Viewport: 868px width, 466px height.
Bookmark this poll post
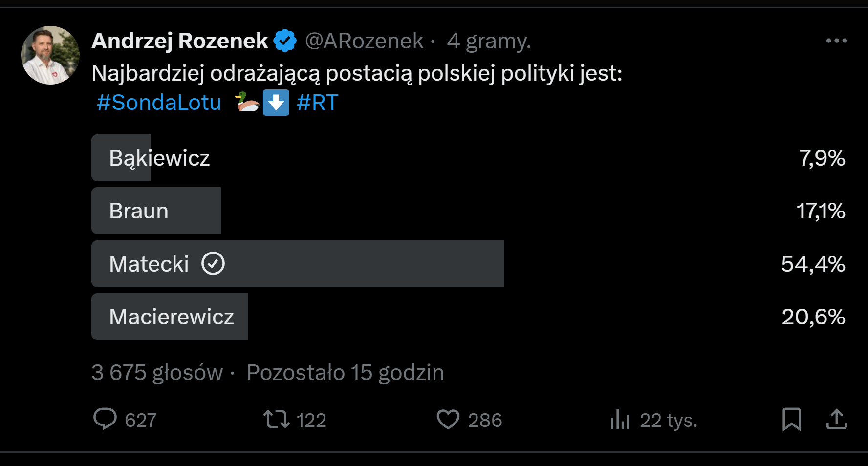tap(791, 419)
